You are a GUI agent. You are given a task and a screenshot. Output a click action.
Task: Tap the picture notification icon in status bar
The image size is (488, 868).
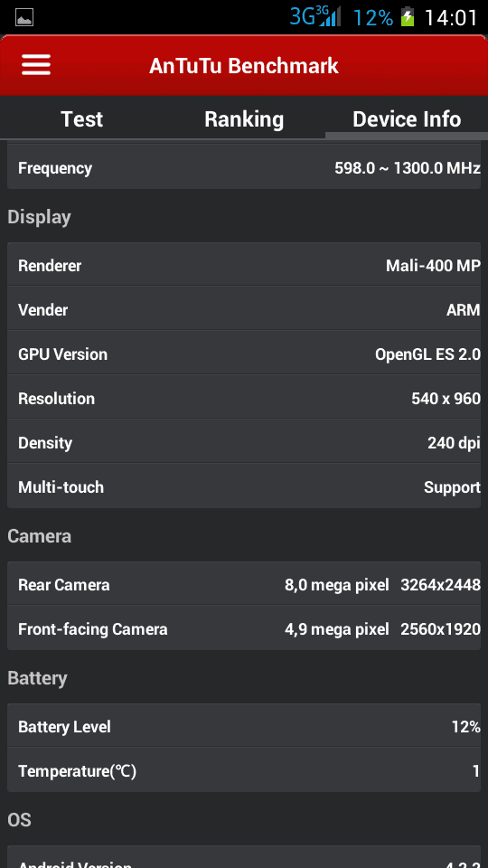click(x=24, y=18)
